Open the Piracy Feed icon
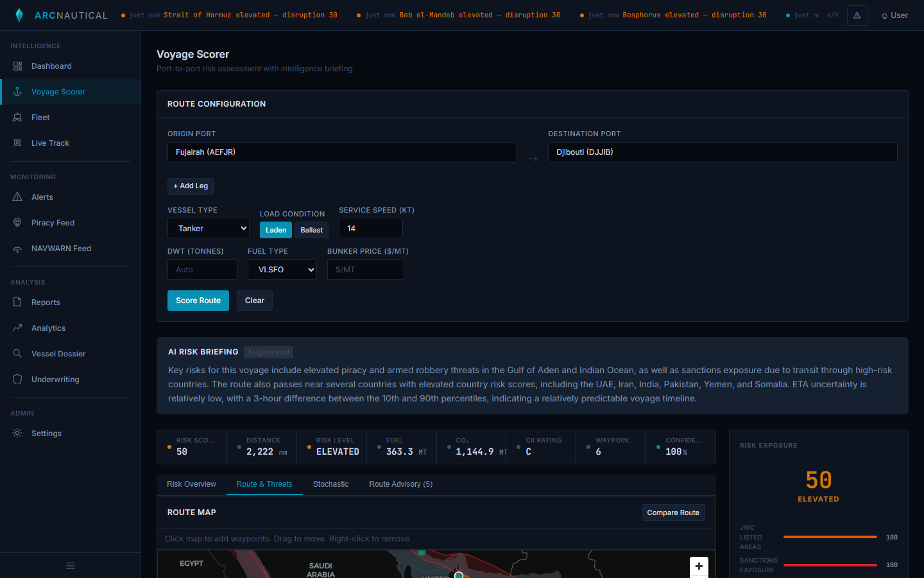This screenshot has width=924, height=578. [x=17, y=223]
